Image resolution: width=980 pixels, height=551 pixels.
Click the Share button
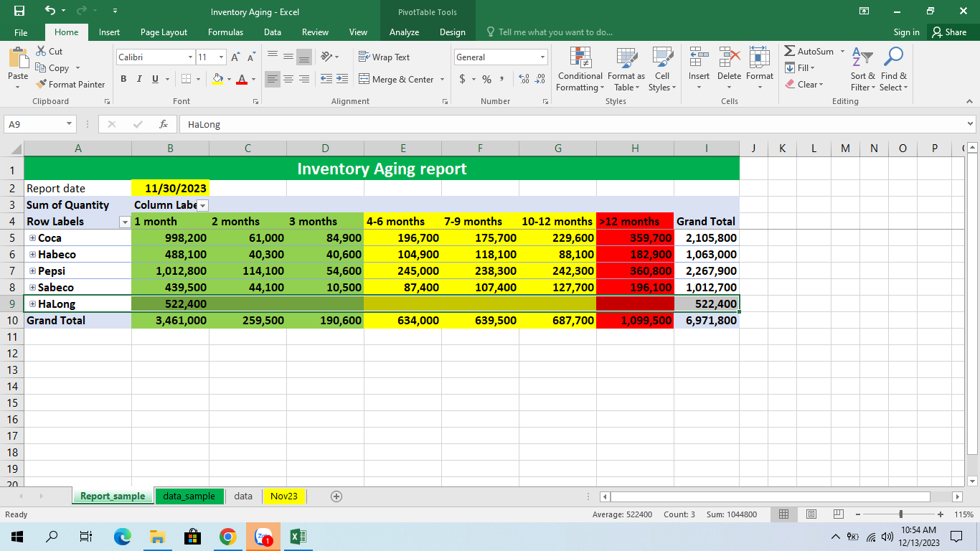[949, 32]
